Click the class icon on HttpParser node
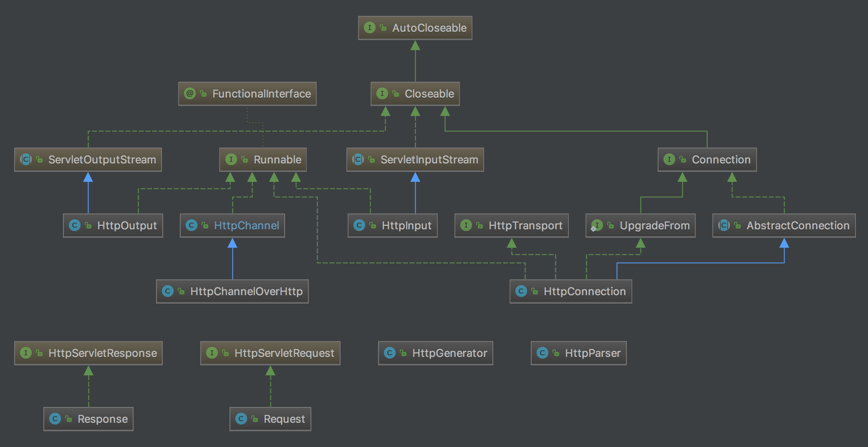Image resolution: width=868 pixels, height=447 pixels. [542, 353]
